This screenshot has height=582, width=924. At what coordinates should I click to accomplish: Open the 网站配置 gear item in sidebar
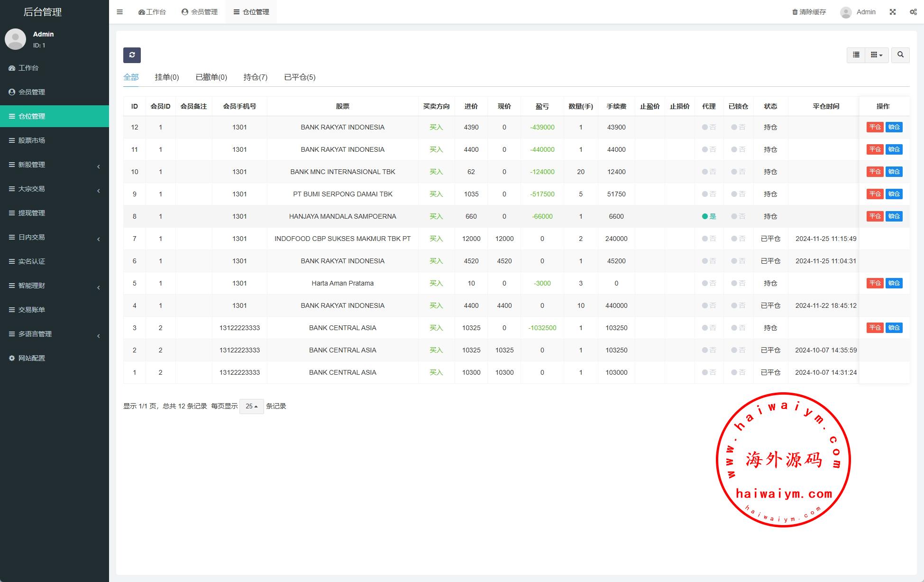click(31, 358)
